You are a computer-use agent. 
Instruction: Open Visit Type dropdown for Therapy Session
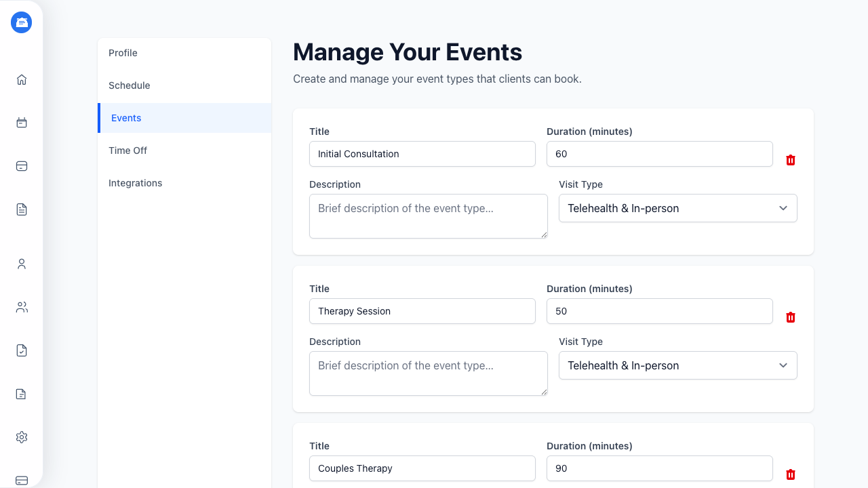tap(677, 365)
